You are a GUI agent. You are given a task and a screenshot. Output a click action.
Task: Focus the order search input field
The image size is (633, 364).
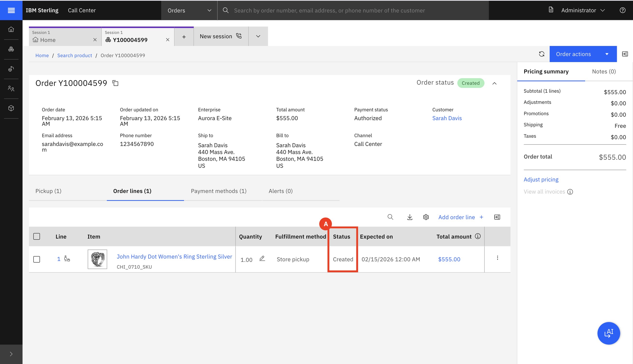point(353,10)
